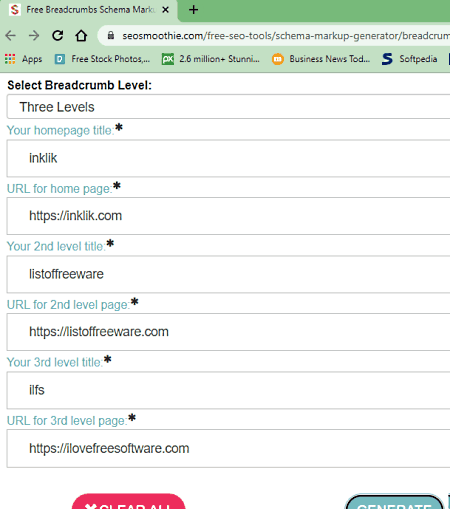This screenshot has width=450, height=509.
Task: Click the homepage title field containing inklik
Action: coord(228,158)
